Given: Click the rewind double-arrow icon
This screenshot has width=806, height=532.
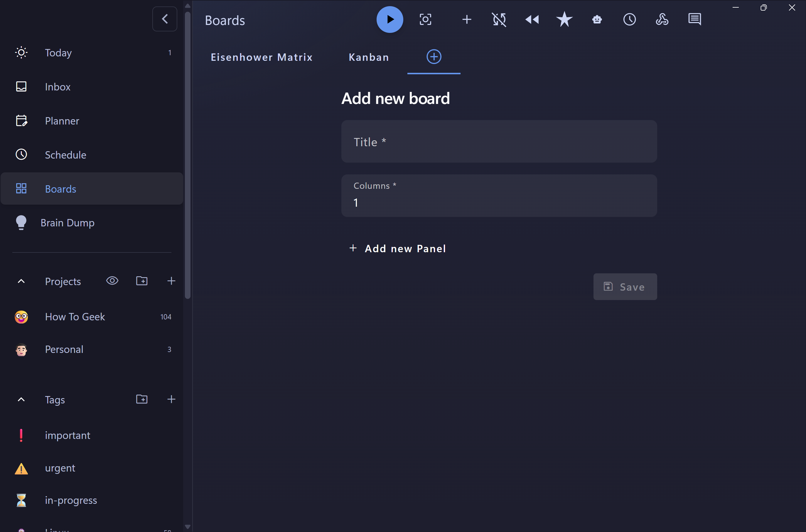Looking at the screenshot, I should click(532, 19).
